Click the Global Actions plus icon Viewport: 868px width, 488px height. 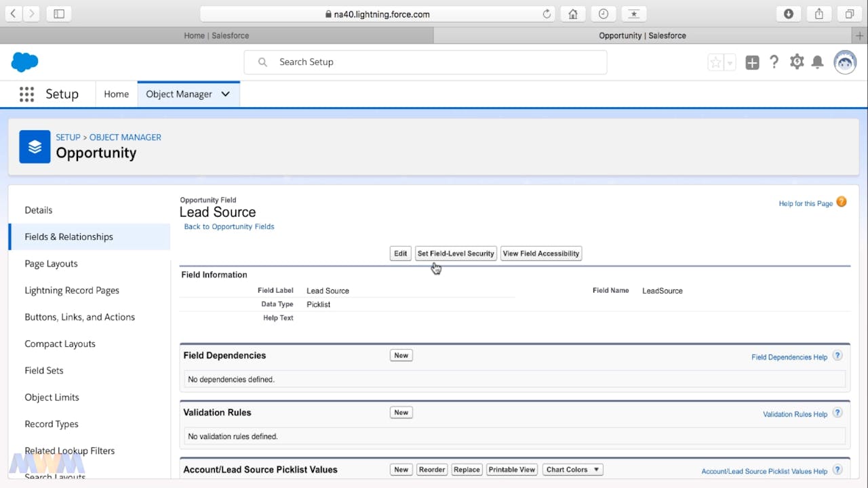pyautogui.click(x=752, y=63)
